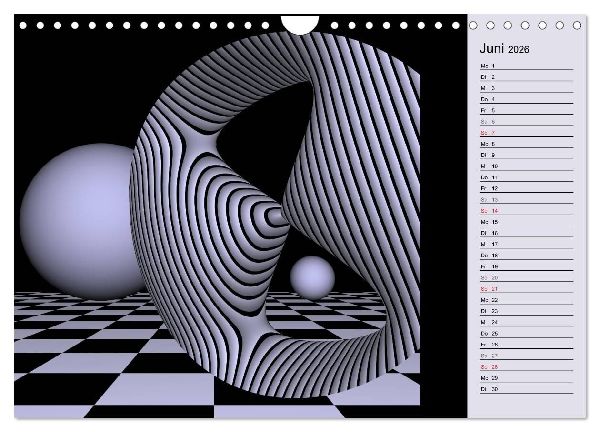Select the "Fr 5" day row
This screenshot has height=432, width=600.
(527, 110)
